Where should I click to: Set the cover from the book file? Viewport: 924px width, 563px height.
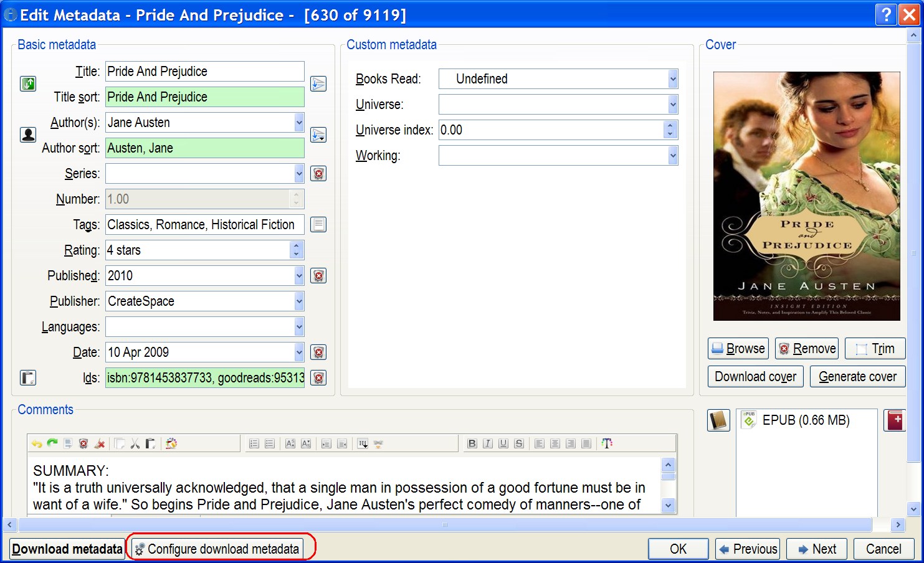click(718, 420)
